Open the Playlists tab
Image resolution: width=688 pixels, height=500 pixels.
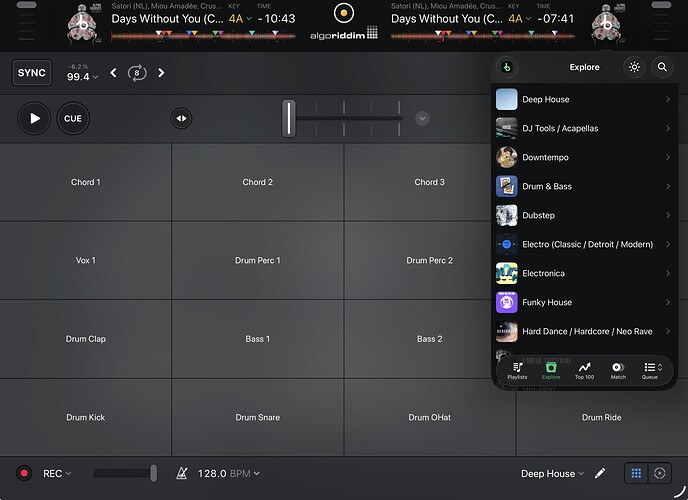point(517,370)
